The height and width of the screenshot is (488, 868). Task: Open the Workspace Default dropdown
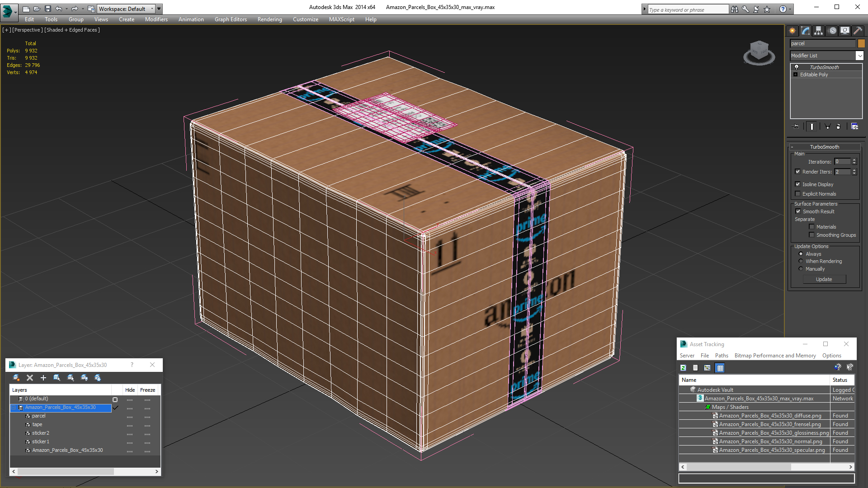coord(152,9)
